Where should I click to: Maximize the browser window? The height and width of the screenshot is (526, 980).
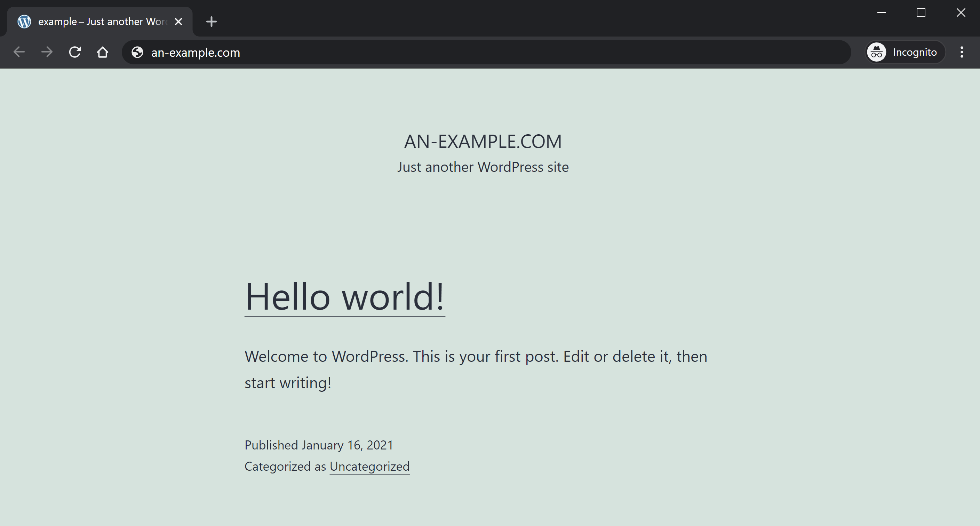pos(921,13)
